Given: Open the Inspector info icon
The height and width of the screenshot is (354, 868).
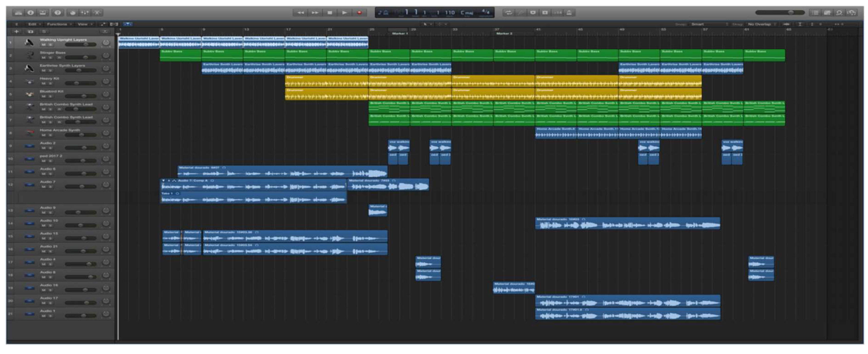Looking at the screenshot, I should pyautogui.click(x=31, y=13).
